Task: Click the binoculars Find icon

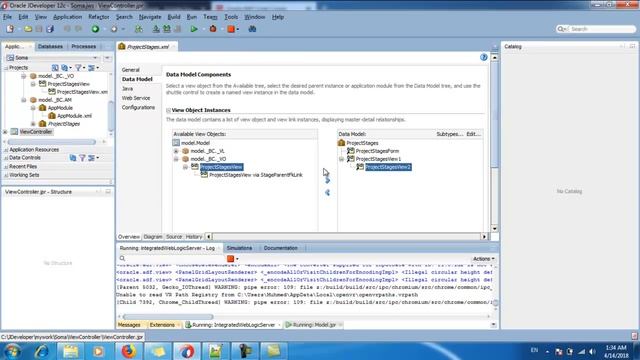Action: (x=252, y=29)
